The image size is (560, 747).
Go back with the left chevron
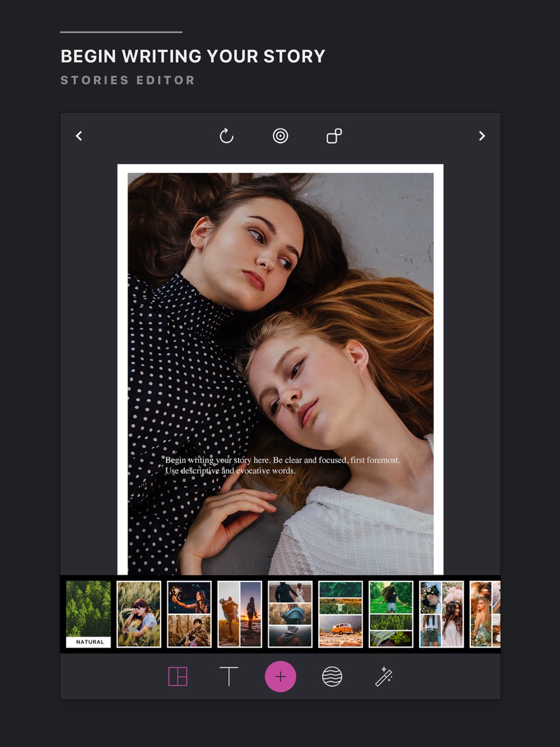pos(79,136)
